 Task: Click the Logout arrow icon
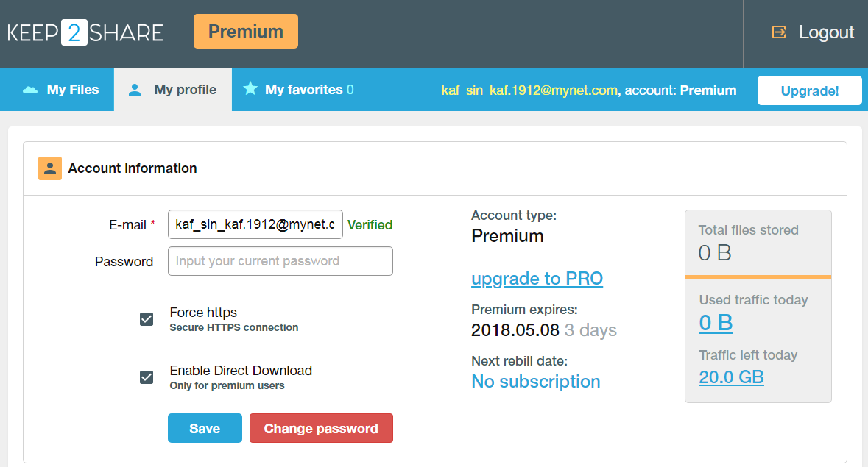point(779,32)
